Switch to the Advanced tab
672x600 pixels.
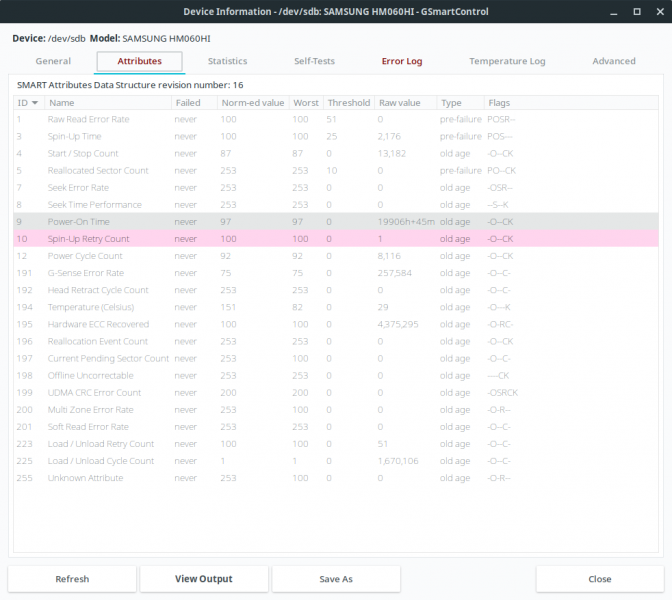(x=614, y=61)
